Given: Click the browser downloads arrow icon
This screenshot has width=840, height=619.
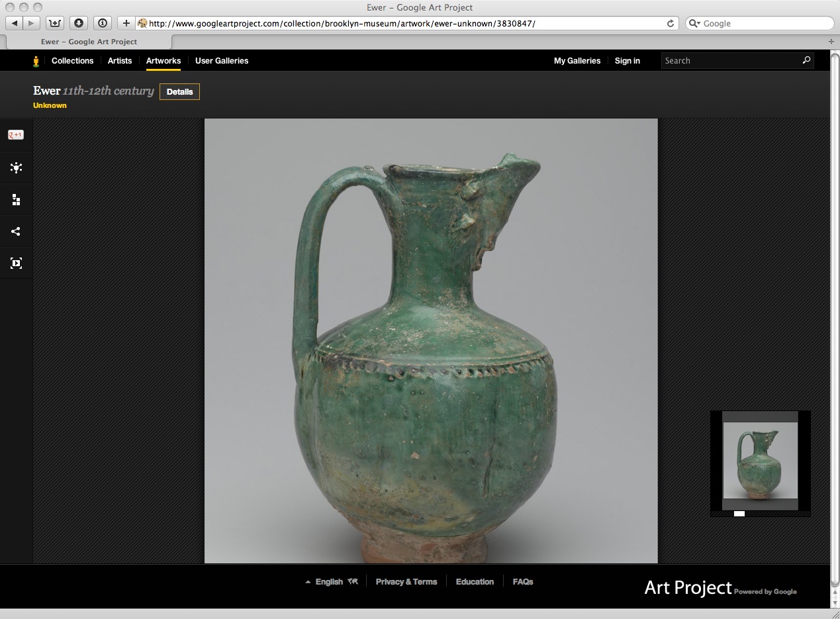Looking at the screenshot, I should [x=79, y=23].
